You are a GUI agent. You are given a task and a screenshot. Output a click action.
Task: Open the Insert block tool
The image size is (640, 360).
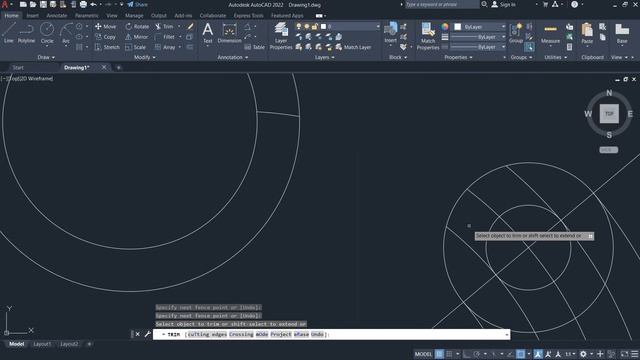pyautogui.click(x=391, y=33)
